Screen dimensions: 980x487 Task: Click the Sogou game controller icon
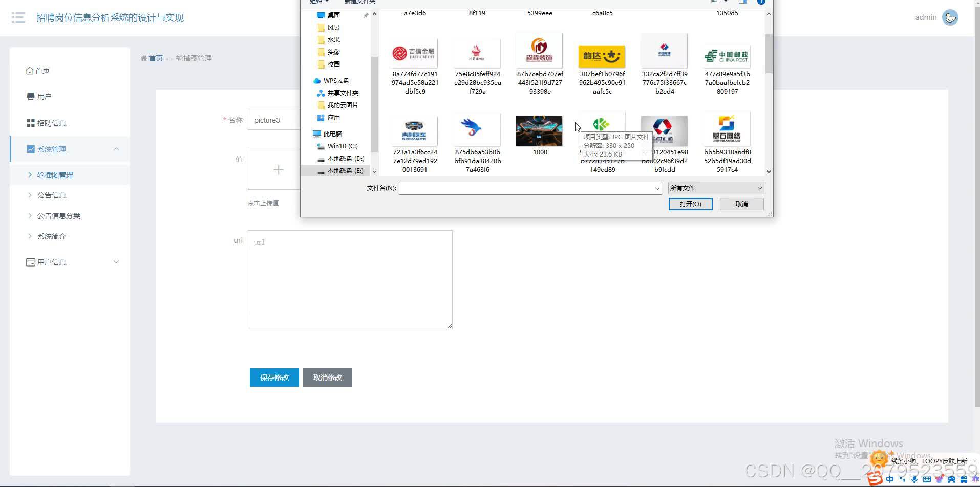(x=951, y=479)
